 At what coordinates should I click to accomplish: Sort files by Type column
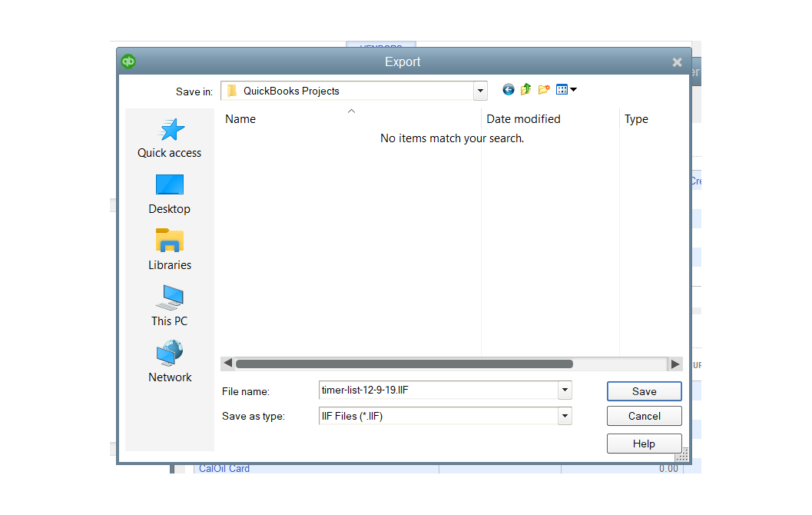coord(636,119)
